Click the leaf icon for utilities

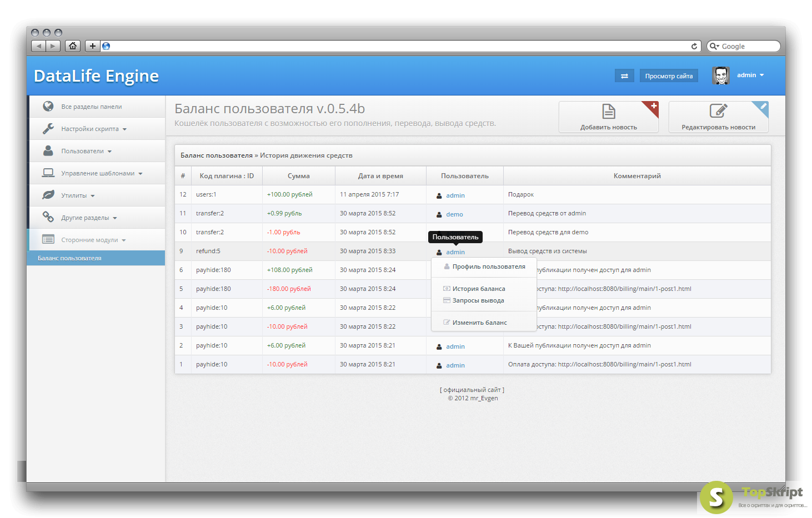pos(48,195)
